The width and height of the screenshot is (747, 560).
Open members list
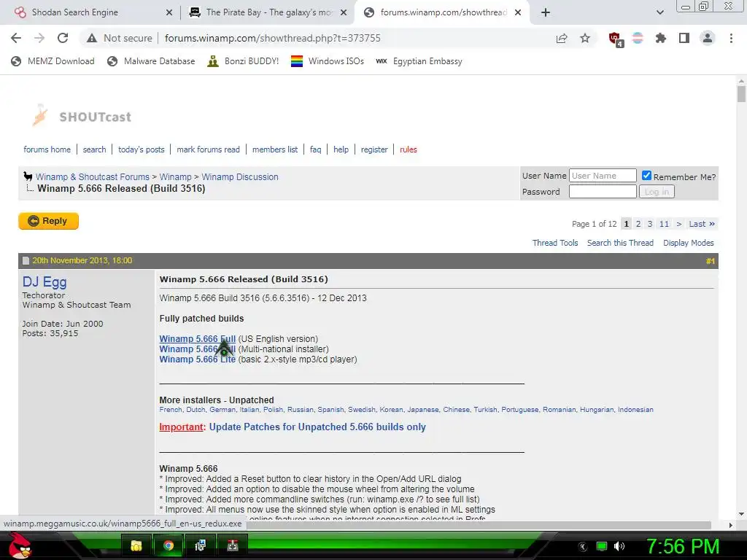(x=275, y=149)
